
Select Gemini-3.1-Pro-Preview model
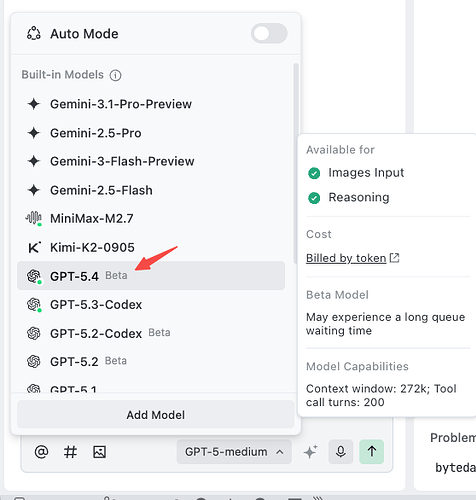pos(151,104)
